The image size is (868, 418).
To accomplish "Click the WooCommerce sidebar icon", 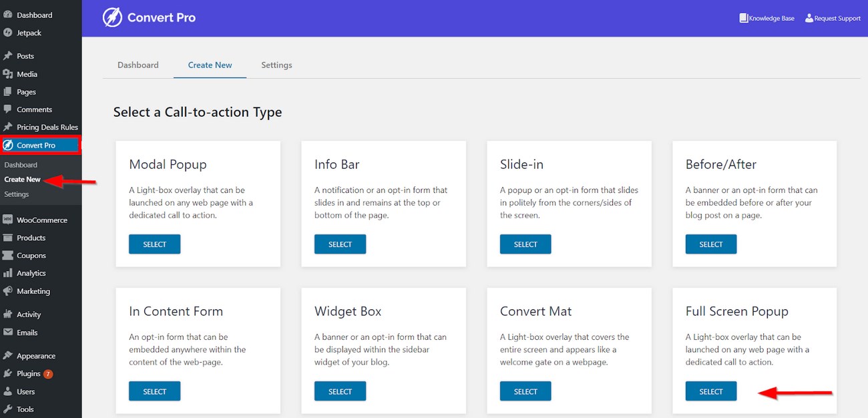I will click(8, 220).
